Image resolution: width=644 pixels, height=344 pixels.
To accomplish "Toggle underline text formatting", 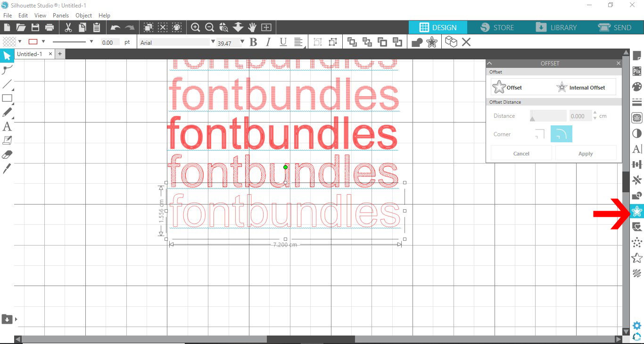I will point(283,42).
